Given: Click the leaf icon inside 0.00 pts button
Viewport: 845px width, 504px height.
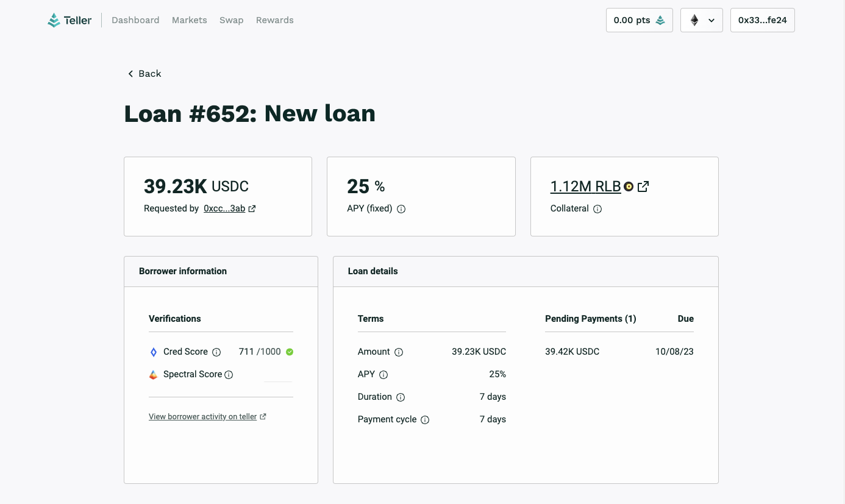Looking at the screenshot, I should coord(660,20).
